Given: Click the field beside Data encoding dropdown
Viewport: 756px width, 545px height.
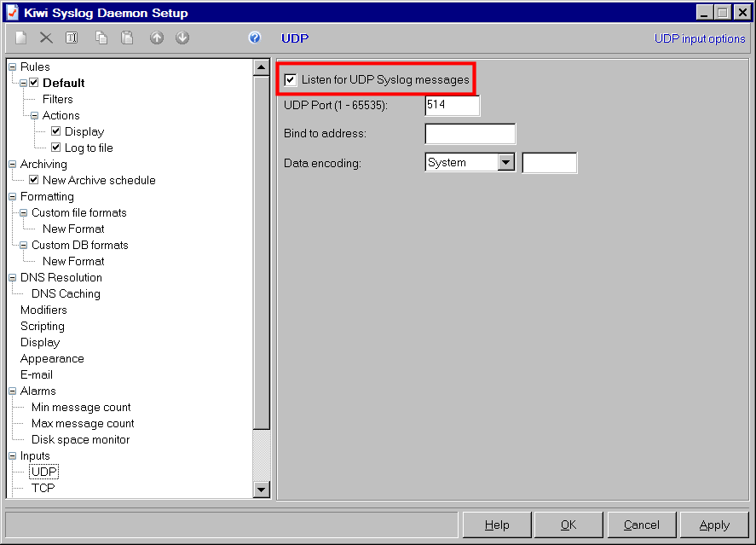Looking at the screenshot, I should (550, 163).
